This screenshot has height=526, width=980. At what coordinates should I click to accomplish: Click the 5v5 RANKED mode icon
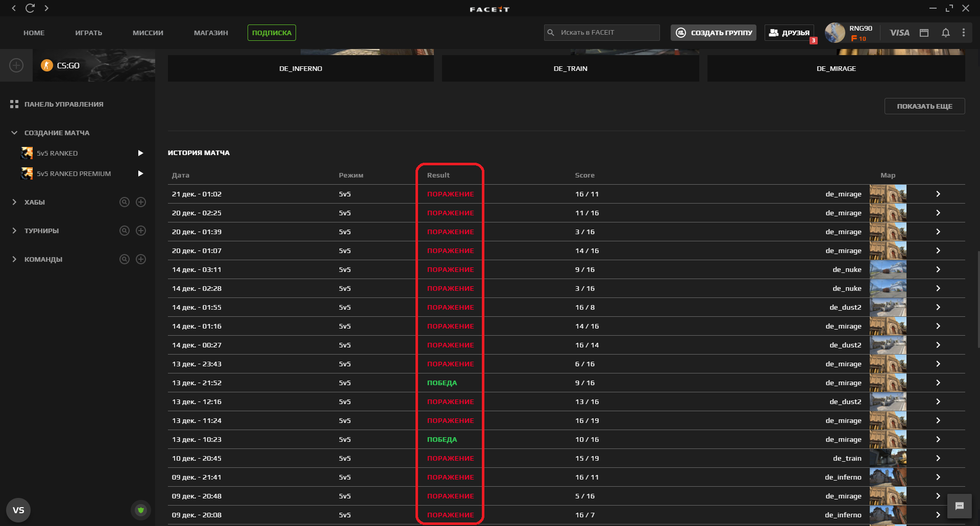[x=27, y=153]
